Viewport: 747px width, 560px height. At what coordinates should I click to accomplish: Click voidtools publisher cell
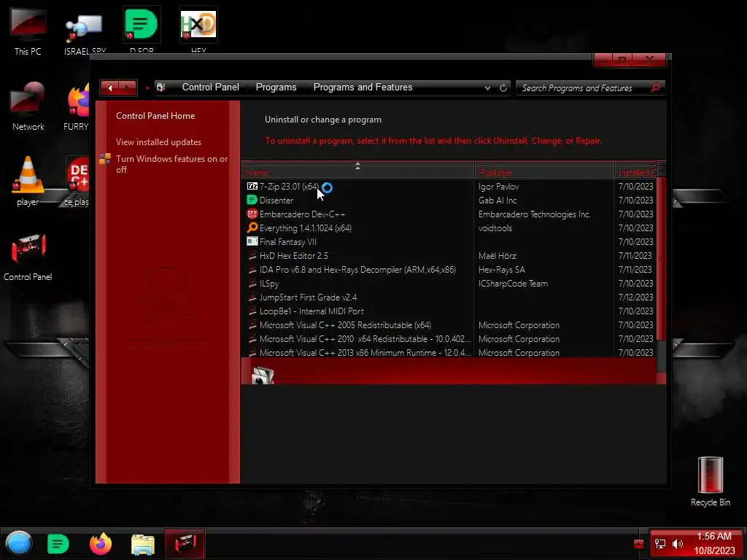495,227
